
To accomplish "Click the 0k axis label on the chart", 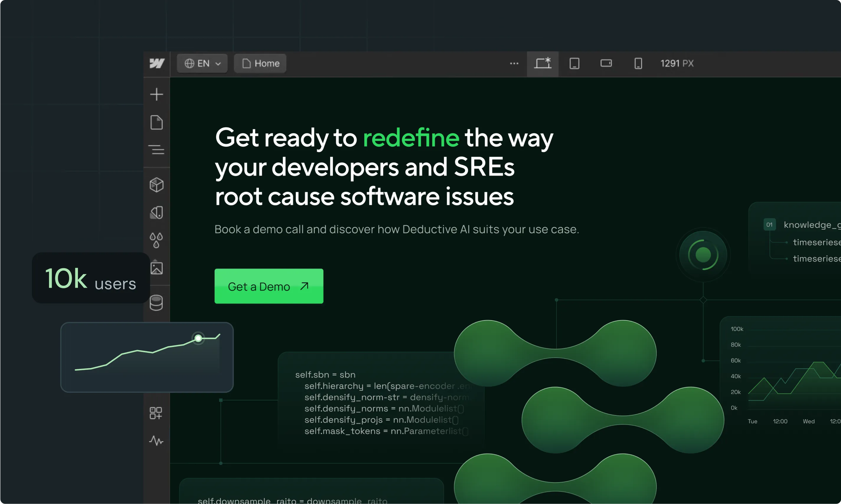I will point(734,408).
